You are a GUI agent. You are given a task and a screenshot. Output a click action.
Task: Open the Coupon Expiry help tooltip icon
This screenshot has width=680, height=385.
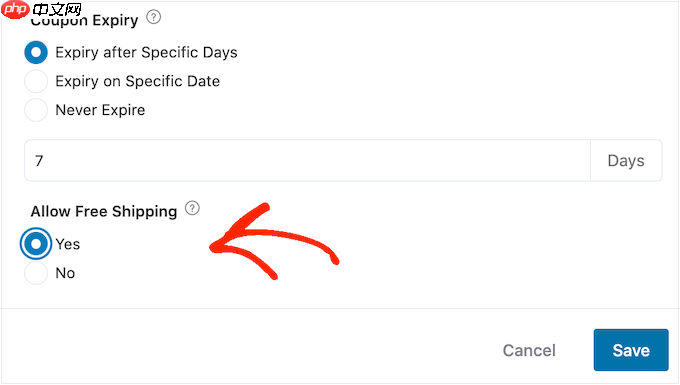[x=154, y=17]
